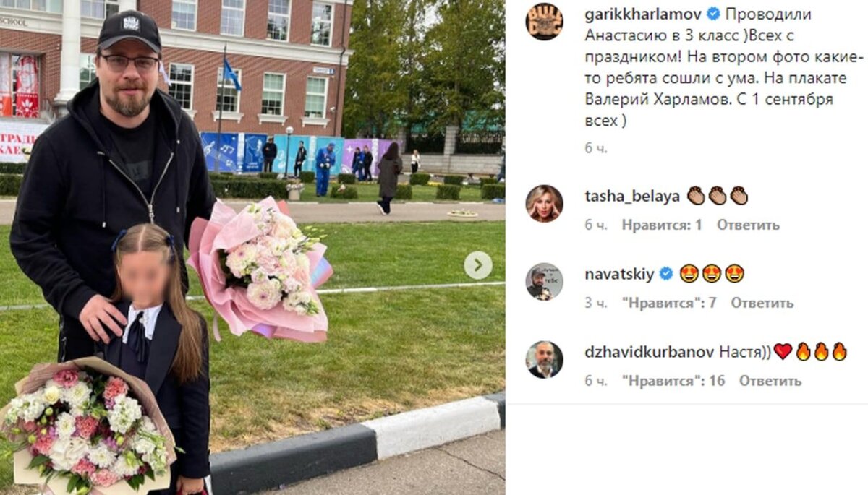The height and width of the screenshot is (495, 868).
Task: Click the post photo with the flower bouquets
Action: [x=252, y=247]
